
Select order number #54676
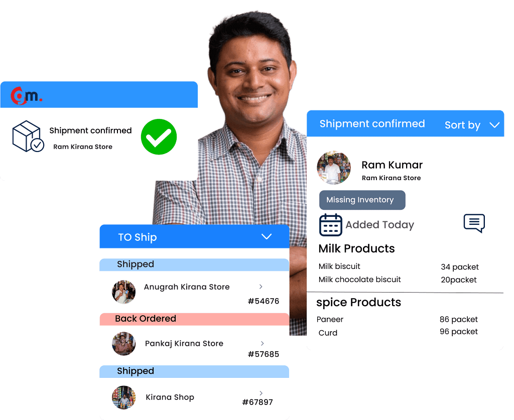tap(264, 301)
